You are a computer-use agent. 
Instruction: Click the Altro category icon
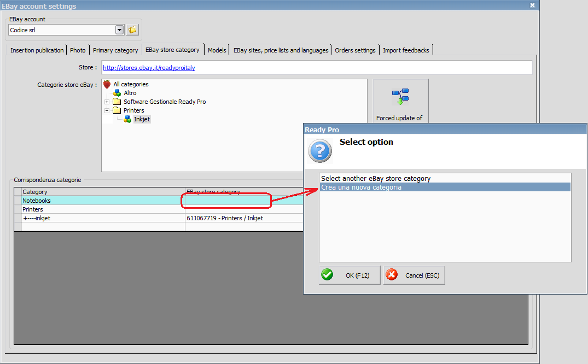pos(118,92)
